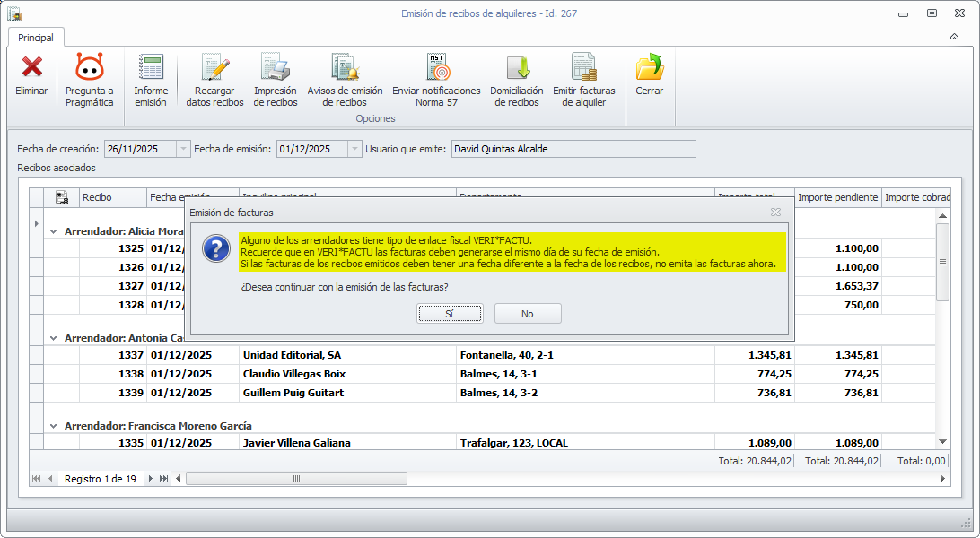Viewport: 980px width, 538px height.
Task: Click Emitir facturas de alquiler
Action: tap(583, 80)
